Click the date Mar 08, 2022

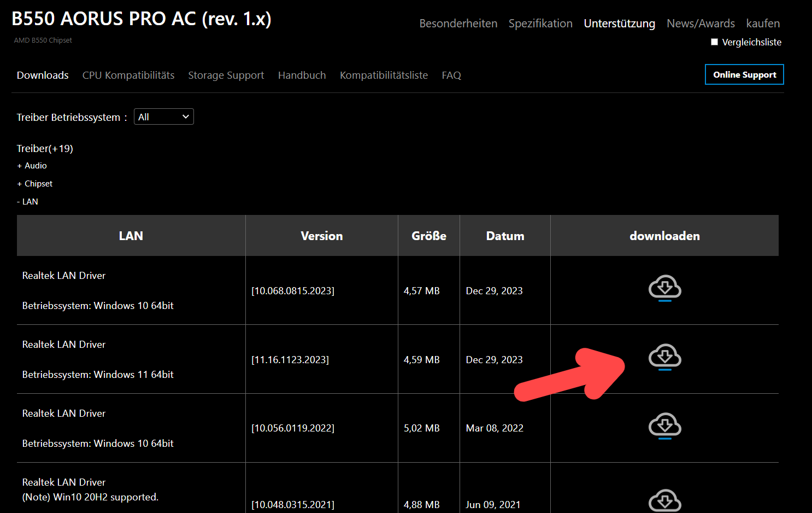pos(495,428)
